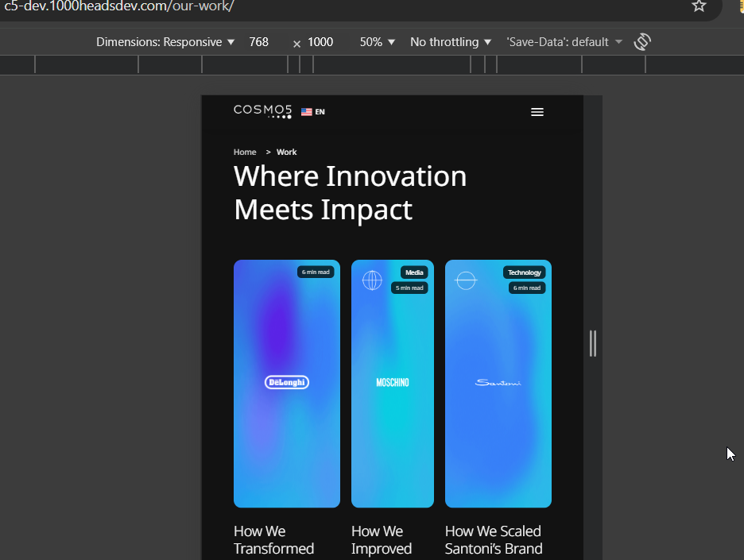Open the 50% zoom dropdown
This screenshot has width=744, height=560.
378,42
